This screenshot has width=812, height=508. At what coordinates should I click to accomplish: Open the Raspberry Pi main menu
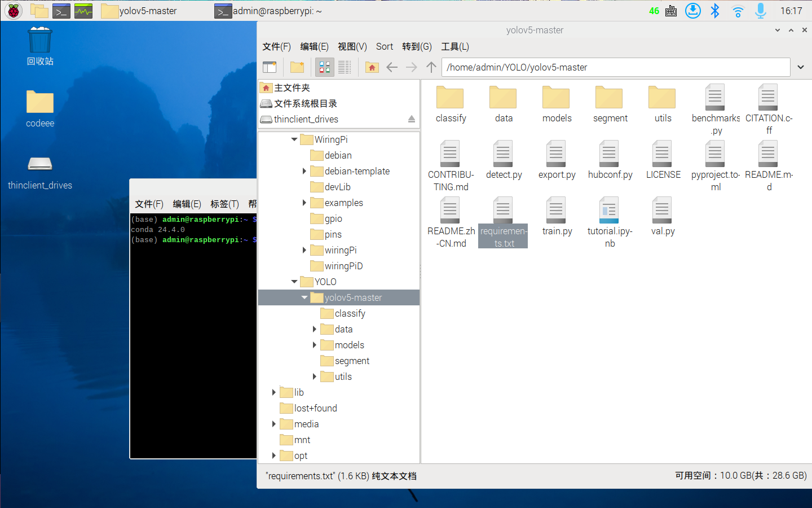point(13,11)
